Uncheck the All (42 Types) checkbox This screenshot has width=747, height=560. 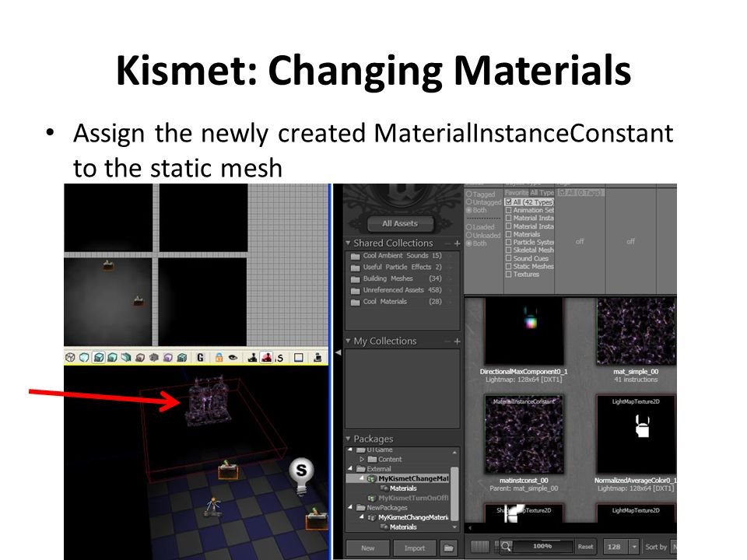click(509, 202)
